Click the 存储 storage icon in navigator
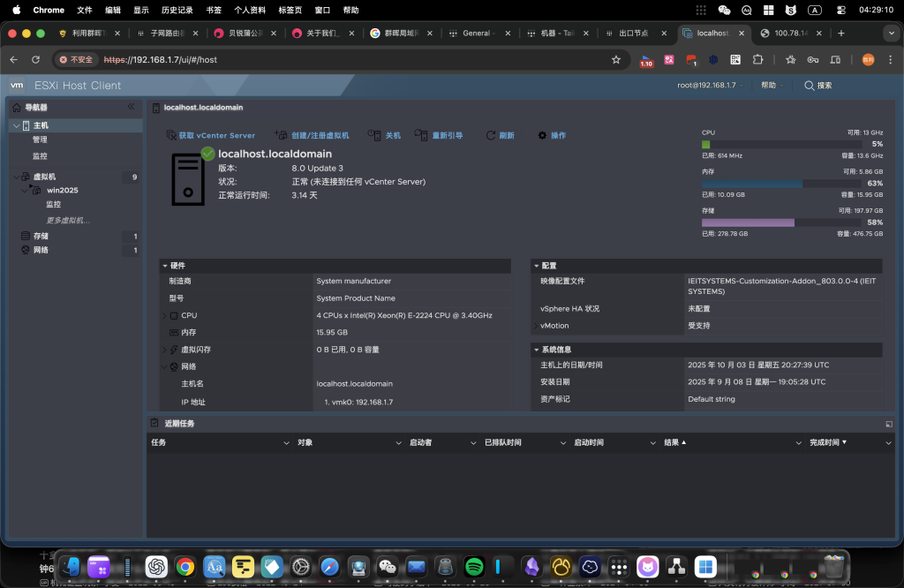The width and height of the screenshot is (904, 588). coord(26,237)
